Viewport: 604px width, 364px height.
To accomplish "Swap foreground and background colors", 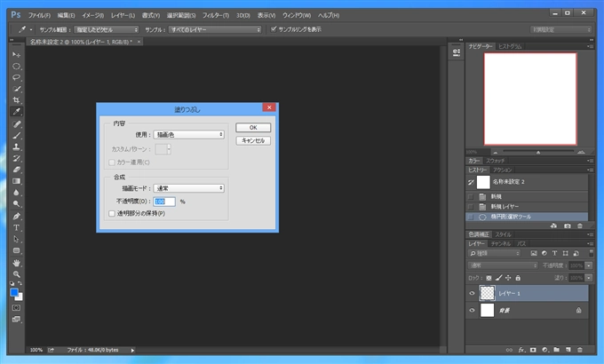I will (20, 283).
